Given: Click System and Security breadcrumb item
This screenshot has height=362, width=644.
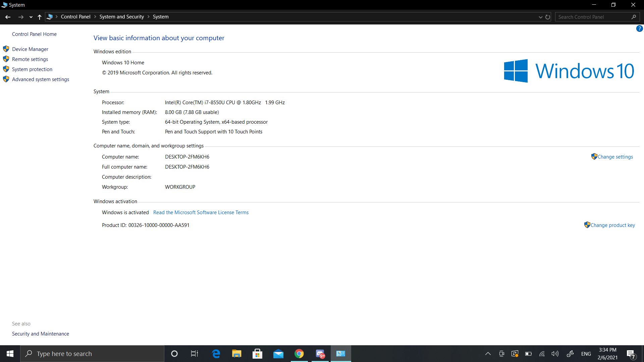Looking at the screenshot, I should click(x=121, y=17).
